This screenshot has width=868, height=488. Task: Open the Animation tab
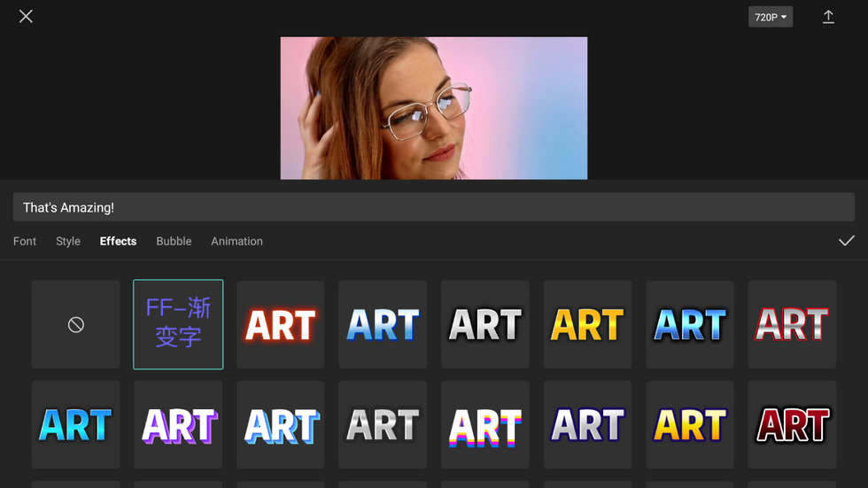pos(237,241)
